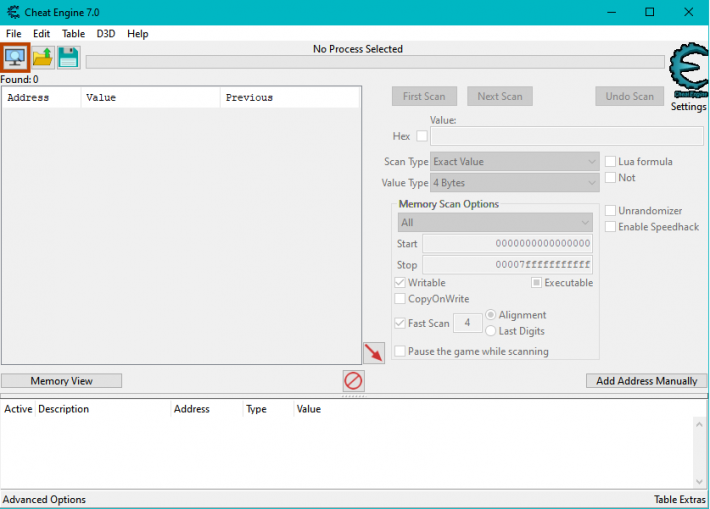Click the Type column header in address table
Screen dimensions: 710x509
point(268,409)
